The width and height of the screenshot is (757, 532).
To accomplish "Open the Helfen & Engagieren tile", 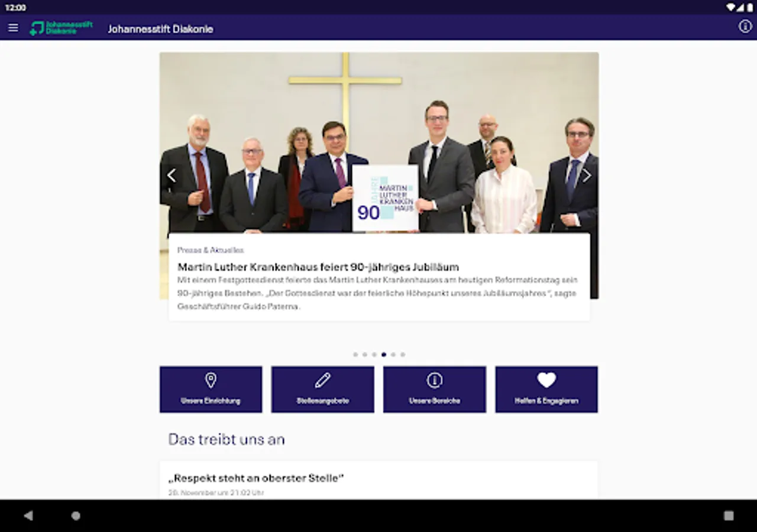I will (546, 389).
